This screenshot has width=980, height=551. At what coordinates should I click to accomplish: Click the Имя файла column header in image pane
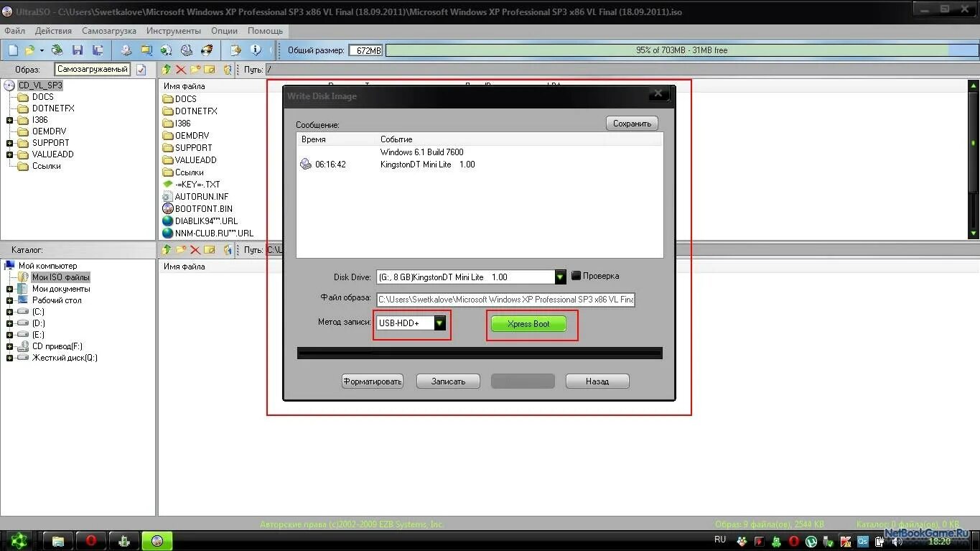coord(185,86)
